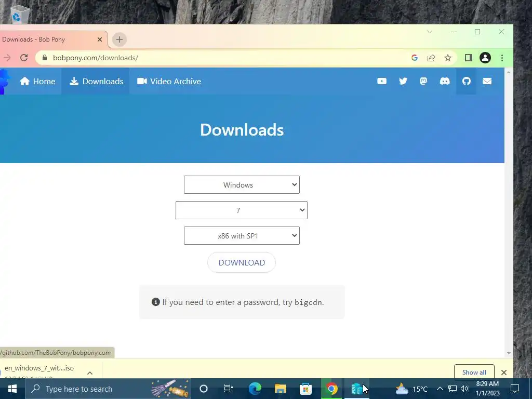This screenshot has width=532, height=399.
Task: Click the weather widget showing 15°C
Action: tap(411, 389)
